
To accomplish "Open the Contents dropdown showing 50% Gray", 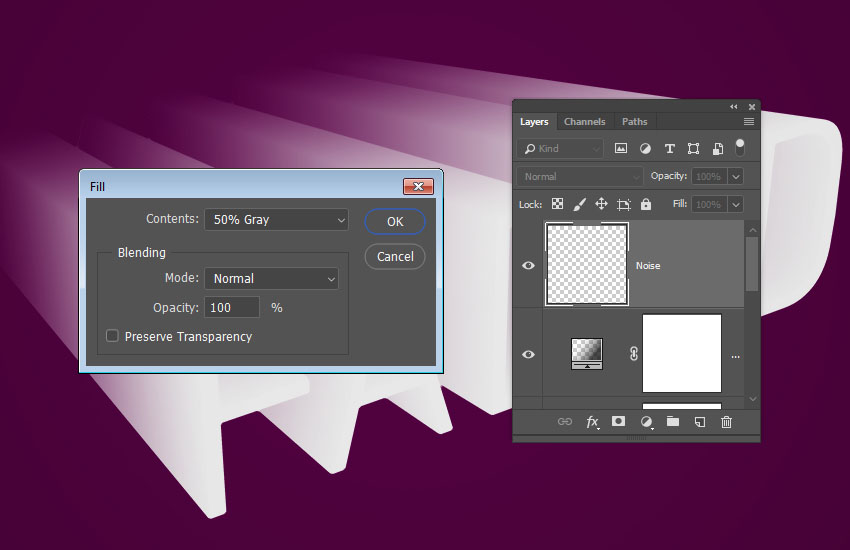I will click(x=276, y=220).
